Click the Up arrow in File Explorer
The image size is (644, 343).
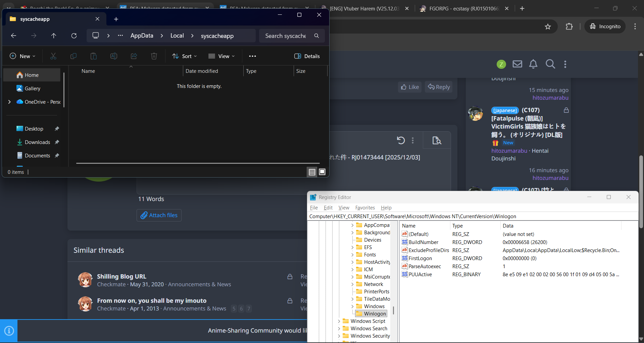54,36
